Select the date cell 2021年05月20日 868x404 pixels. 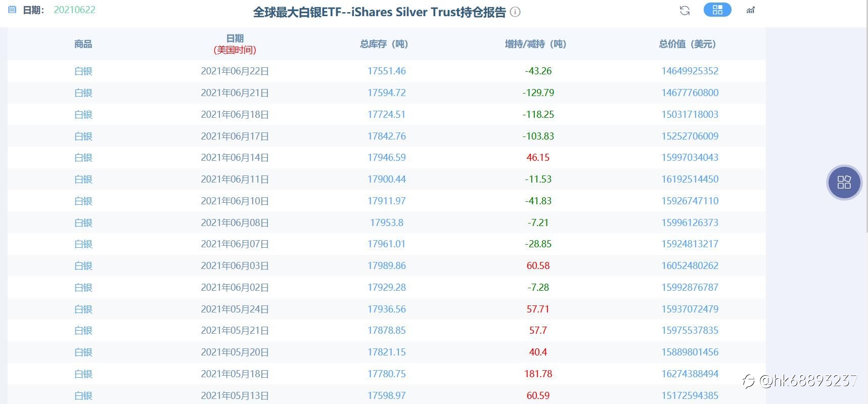pos(235,352)
